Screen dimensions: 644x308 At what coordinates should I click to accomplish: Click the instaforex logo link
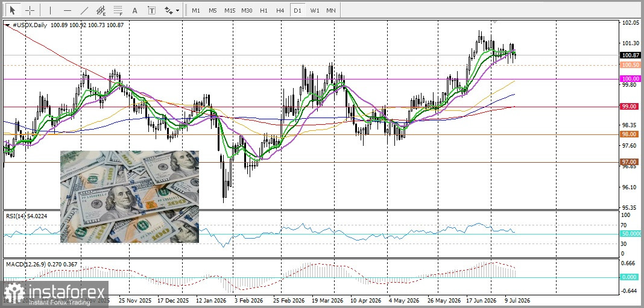click(54, 294)
